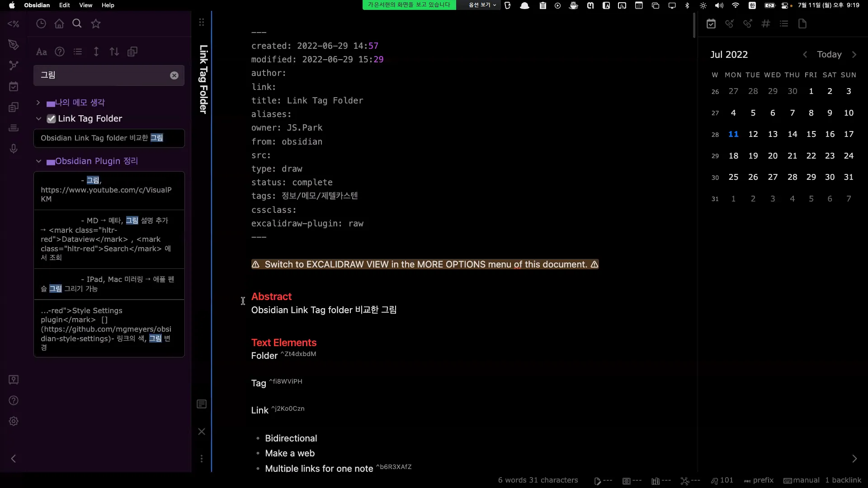The height and width of the screenshot is (488, 868).
Task: Toggle match case Aa in search
Action: tap(42, 52)
